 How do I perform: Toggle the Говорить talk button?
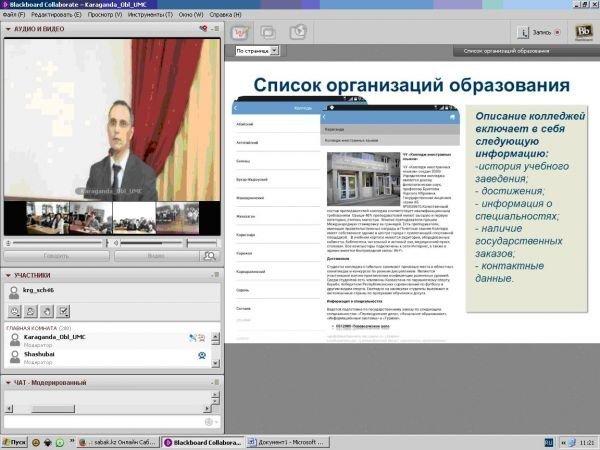55,256
